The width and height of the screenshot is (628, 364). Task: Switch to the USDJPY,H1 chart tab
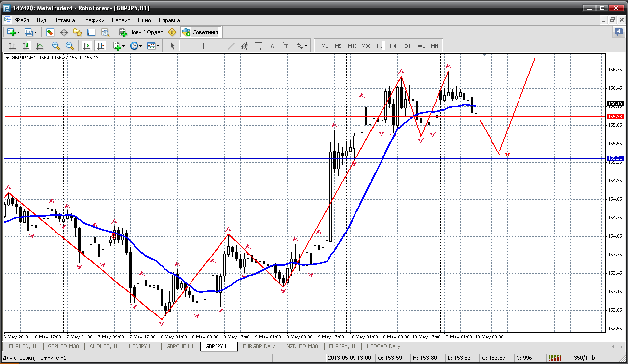coord(142,346)
